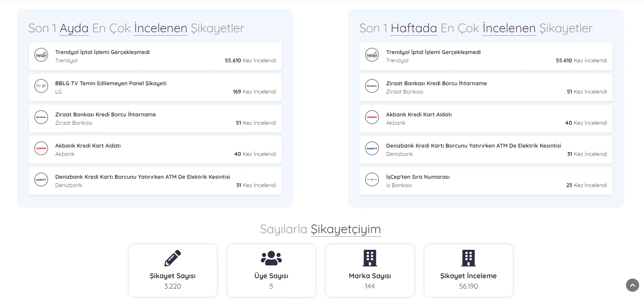
Task: Open Denizbank ATM Elektrik Kesintisi weekly entry
Action: [x=486, y=150]
